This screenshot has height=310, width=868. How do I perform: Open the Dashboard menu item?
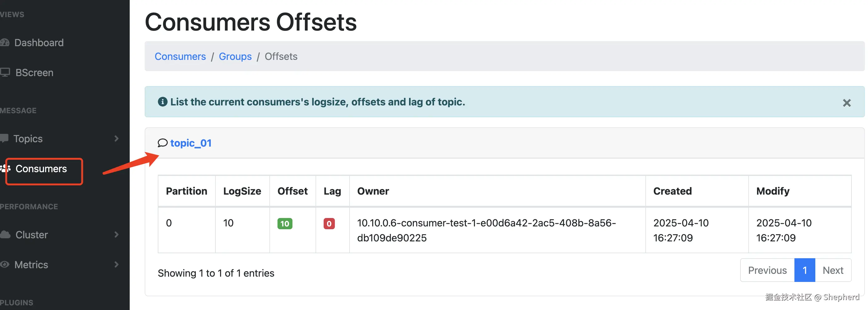coord(39,42)
